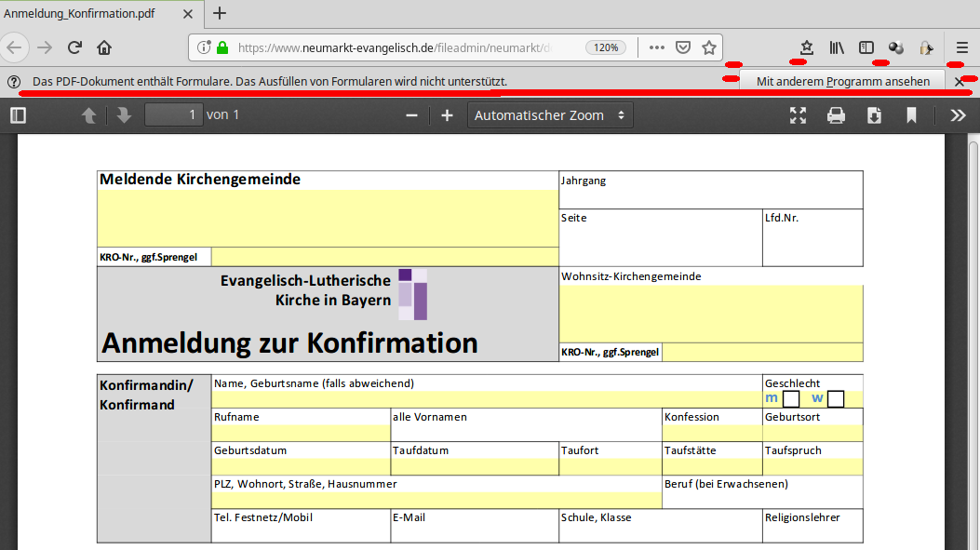Go to next PDF page
This screenshot has width=980, height=550.
pos(124,115)
